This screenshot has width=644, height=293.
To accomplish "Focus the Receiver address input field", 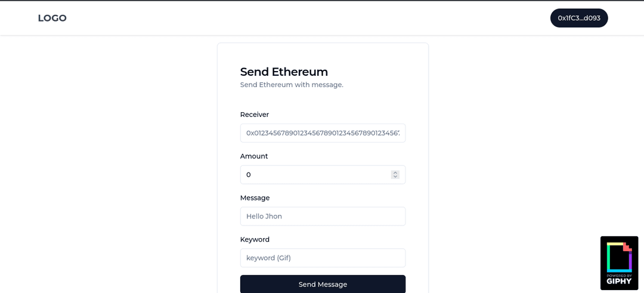I will tap(323, 133).
